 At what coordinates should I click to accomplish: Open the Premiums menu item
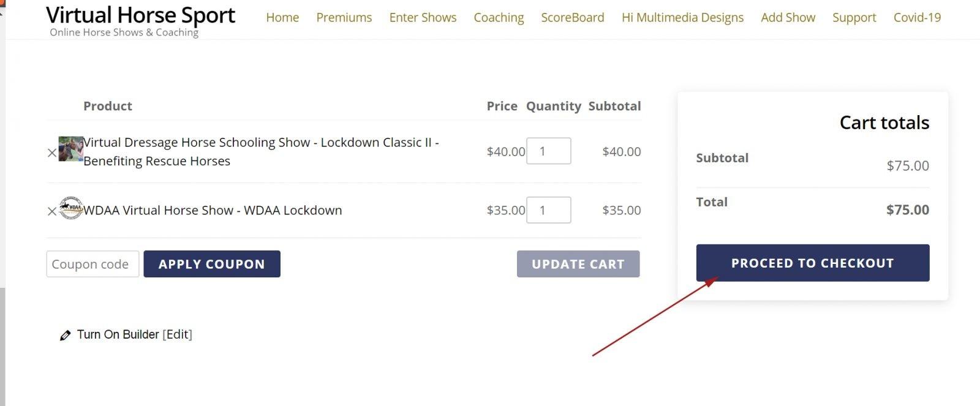344,18
